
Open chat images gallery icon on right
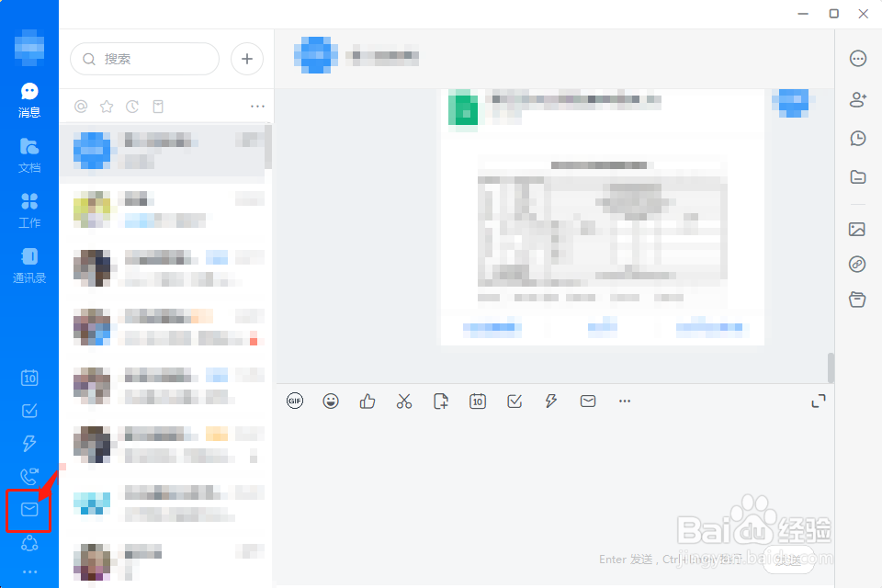click(857, 229)
